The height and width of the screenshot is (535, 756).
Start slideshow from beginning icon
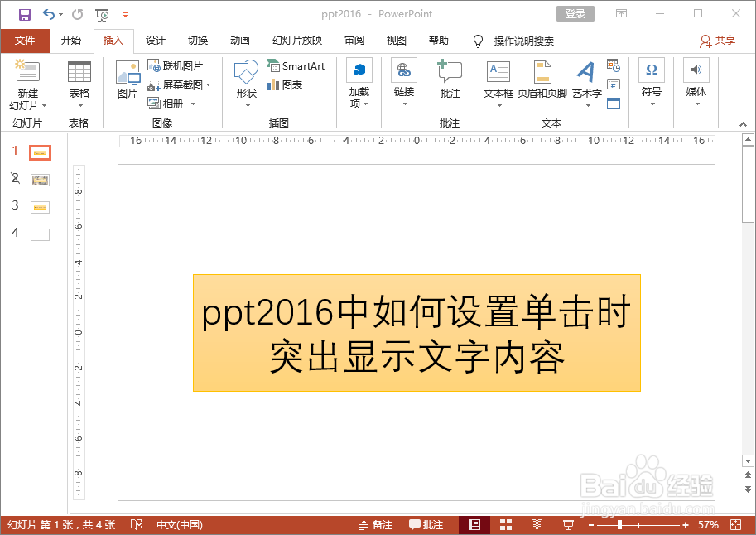pos(102,15)
